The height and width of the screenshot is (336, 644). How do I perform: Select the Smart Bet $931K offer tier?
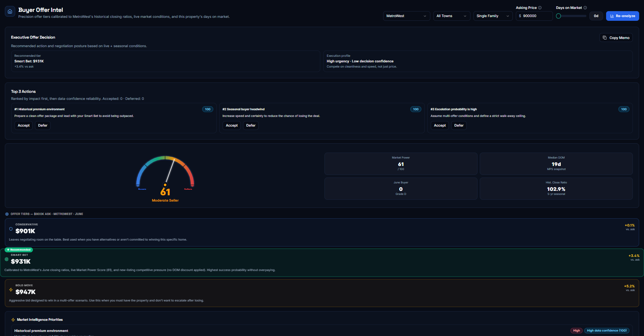(x=322, y=263)
